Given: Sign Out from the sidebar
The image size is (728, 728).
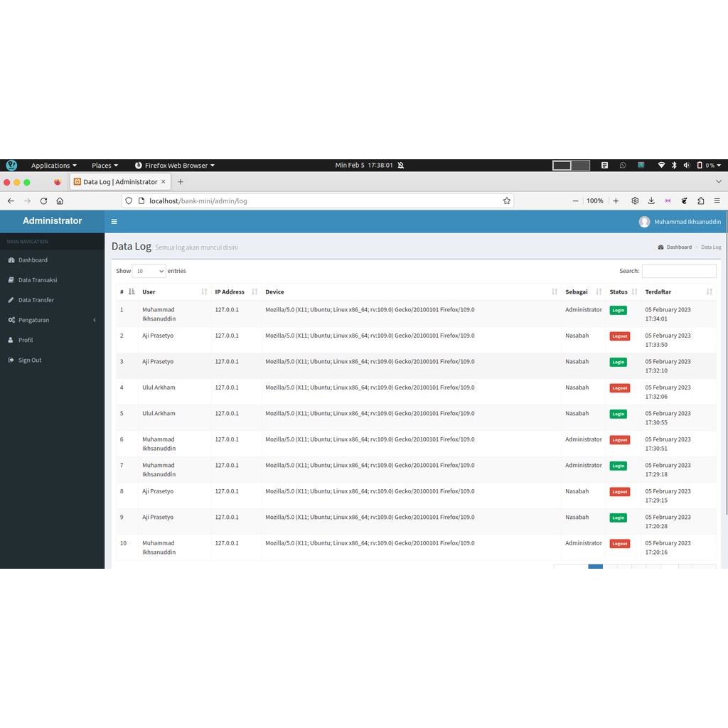Looking at the screenshot, I should pyautogui.click(x=52, y=360).
